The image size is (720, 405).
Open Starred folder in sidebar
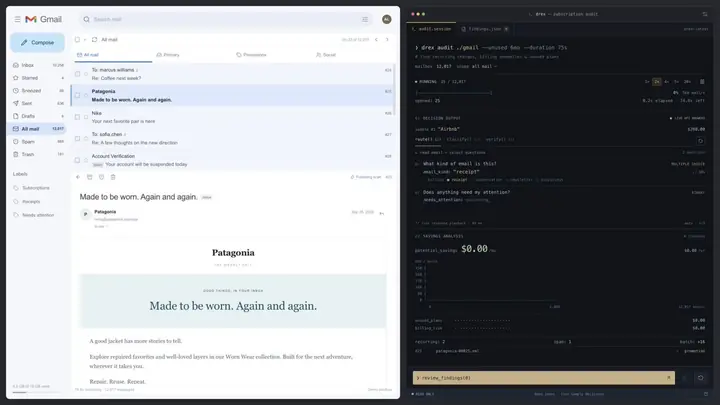[x=38, y=78]
